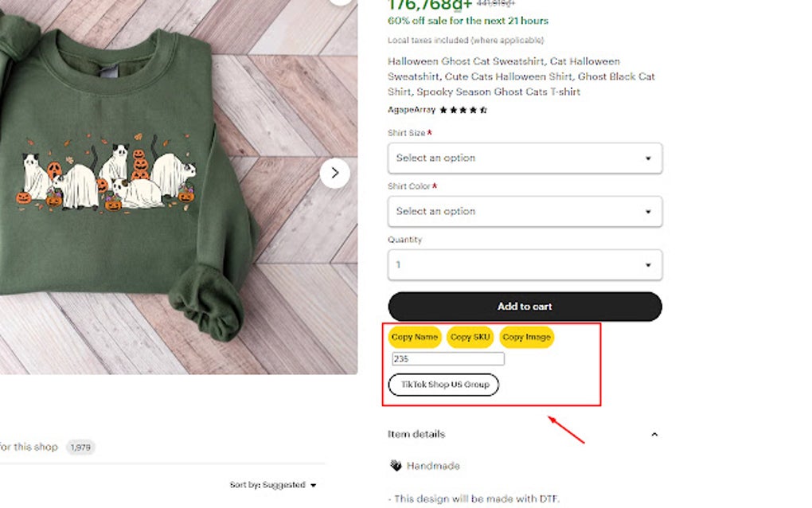
Task: Open the Shirt Size dropdown
Action: [x=525, y=158]
